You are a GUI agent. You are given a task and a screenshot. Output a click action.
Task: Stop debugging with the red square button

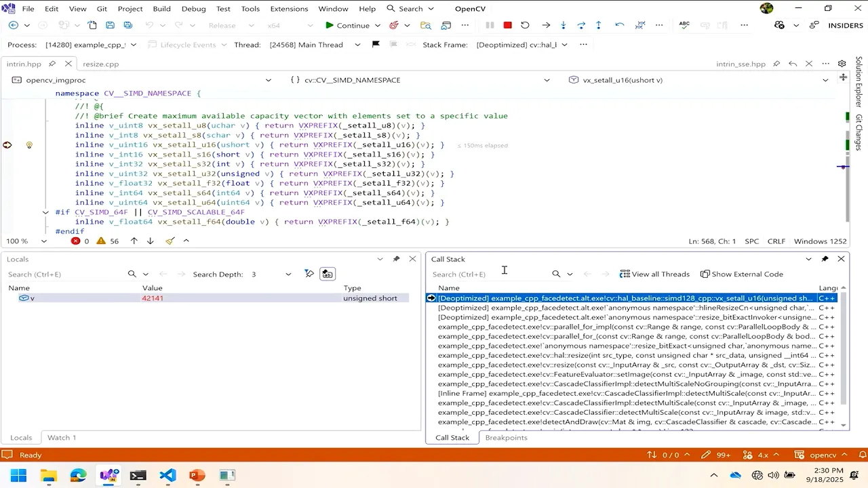coord(507,25)
